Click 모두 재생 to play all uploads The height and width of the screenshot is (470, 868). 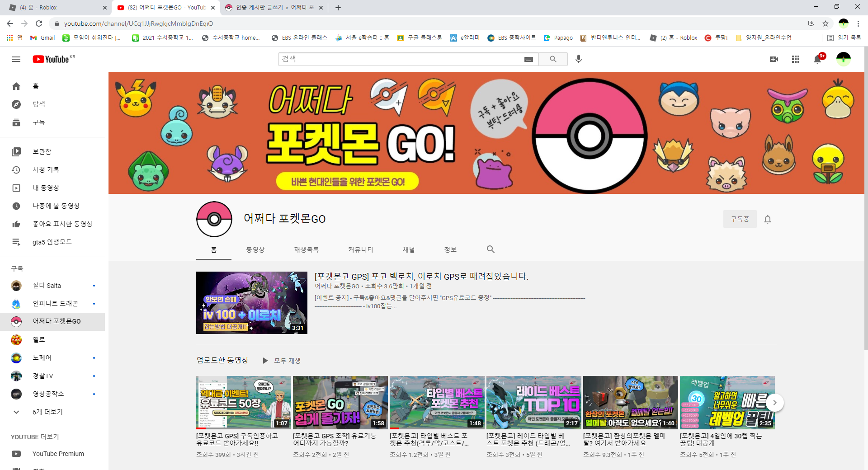(282, 361)
